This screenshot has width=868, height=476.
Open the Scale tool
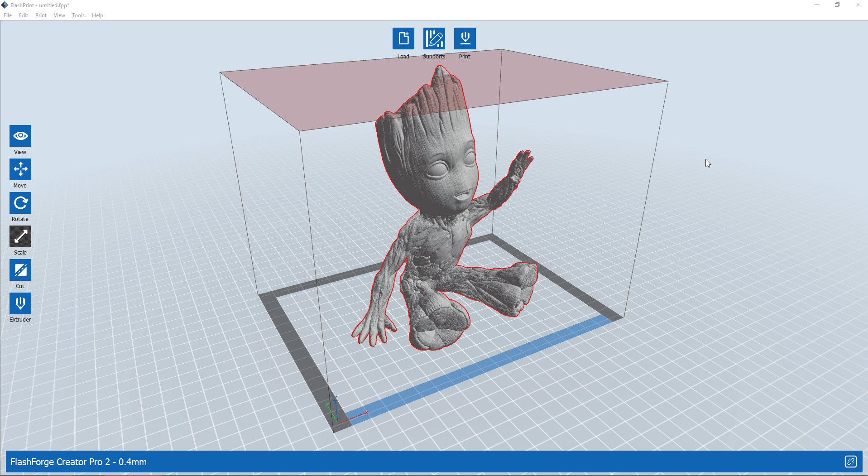pyautogui.click(x=20, y=236)
